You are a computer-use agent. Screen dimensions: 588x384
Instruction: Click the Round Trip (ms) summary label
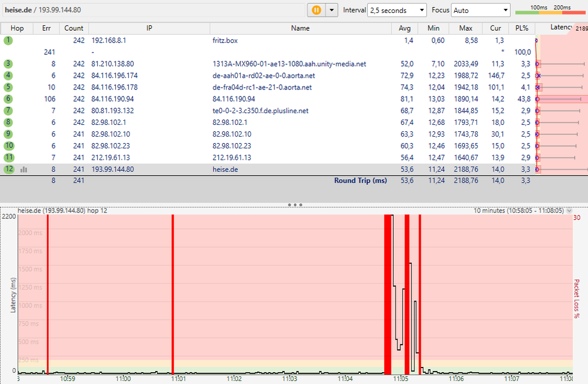[360, 181]
